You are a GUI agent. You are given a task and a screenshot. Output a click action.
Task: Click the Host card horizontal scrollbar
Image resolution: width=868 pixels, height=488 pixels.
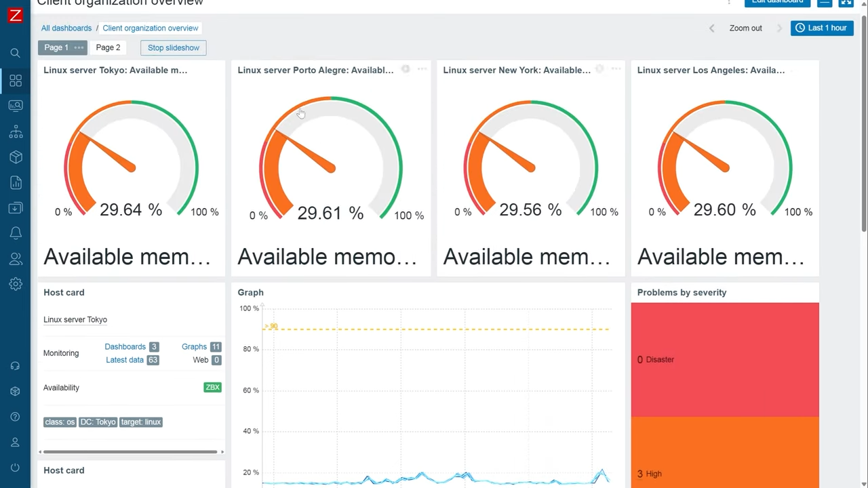(129, 451)
